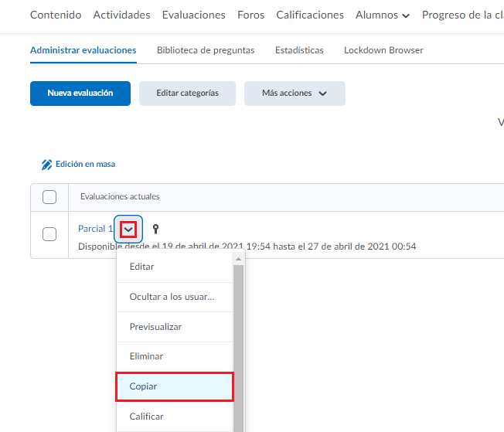Choose Editar in the context menu
Screen dimensions: 504x432
tap(174, 267)
